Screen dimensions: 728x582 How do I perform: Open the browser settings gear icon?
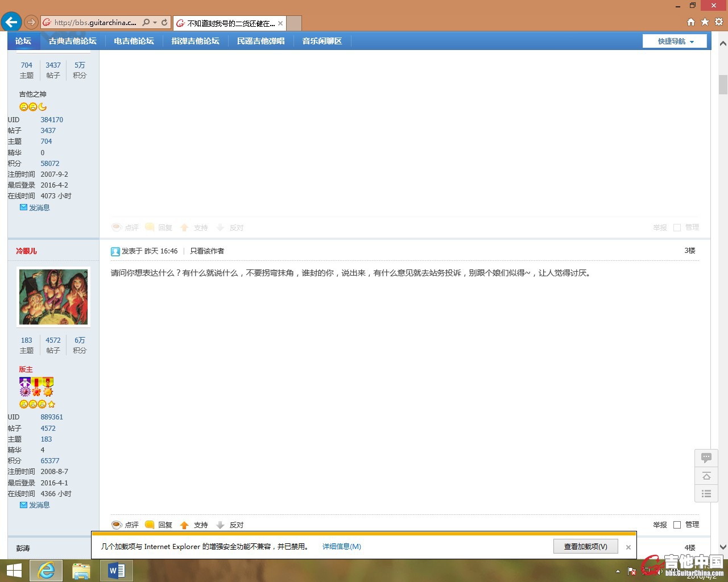point(719,22)
